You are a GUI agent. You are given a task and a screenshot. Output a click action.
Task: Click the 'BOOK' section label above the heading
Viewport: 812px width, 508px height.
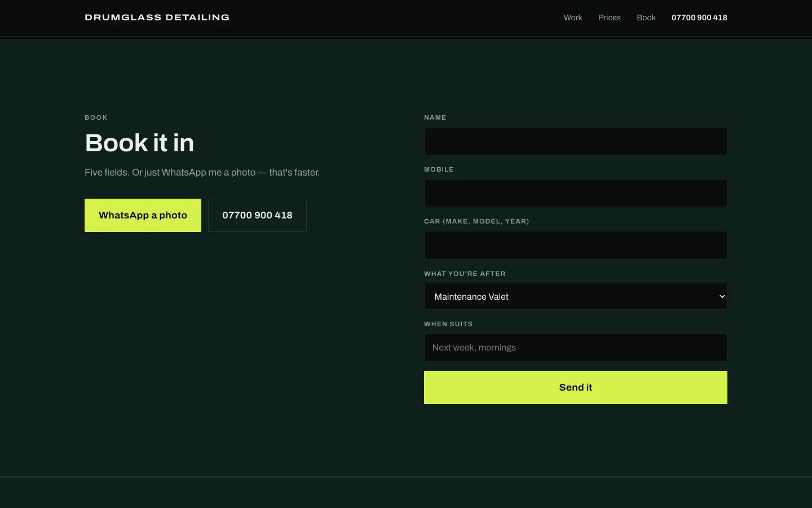point(96,117)
